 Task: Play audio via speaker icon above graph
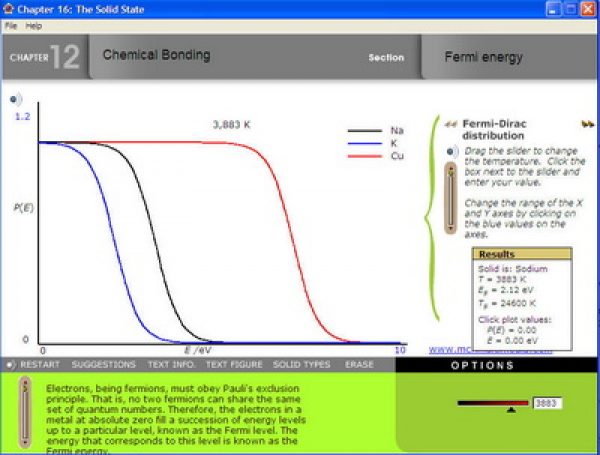click(x=16, y=99)
